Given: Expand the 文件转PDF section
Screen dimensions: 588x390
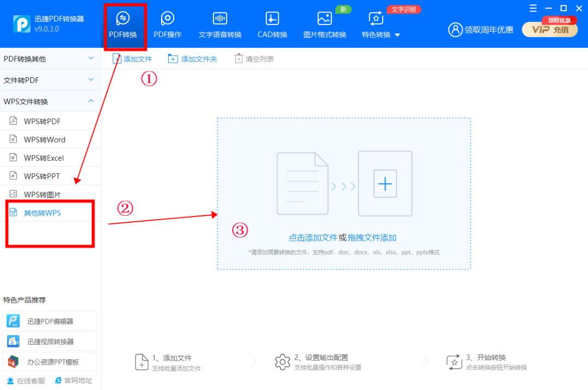Looking at the screenshot, I should (50, 80).
